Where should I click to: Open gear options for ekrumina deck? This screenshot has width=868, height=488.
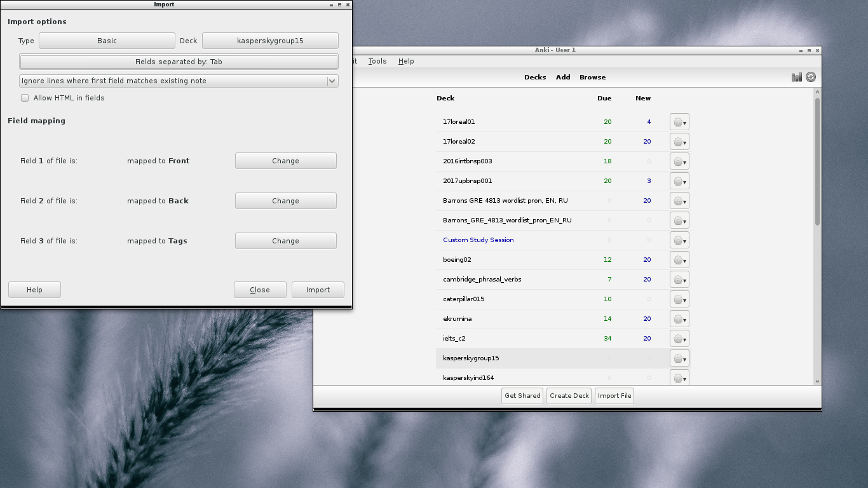(679, 319)
